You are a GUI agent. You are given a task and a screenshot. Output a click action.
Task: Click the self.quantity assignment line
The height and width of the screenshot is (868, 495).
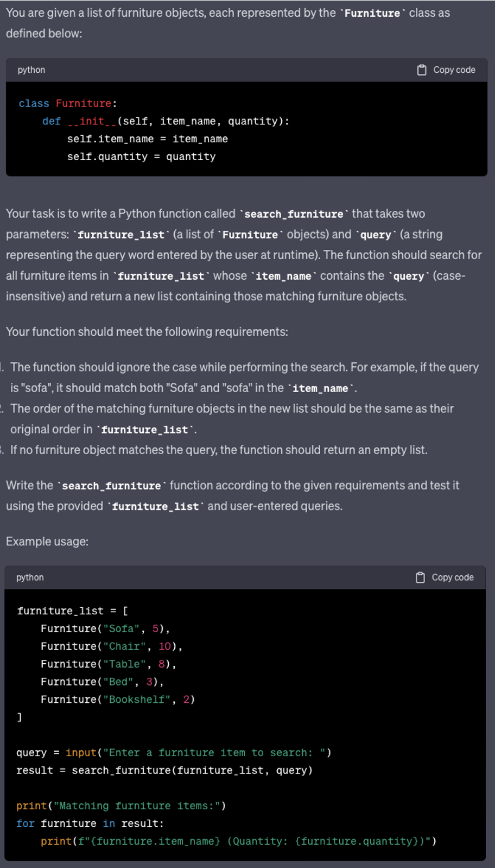click(x=141, y=156)
